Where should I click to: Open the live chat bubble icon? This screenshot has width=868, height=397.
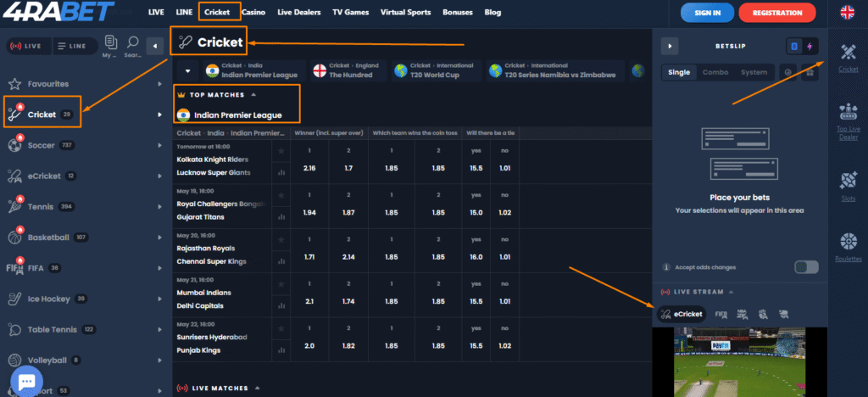tap(26, 381)
